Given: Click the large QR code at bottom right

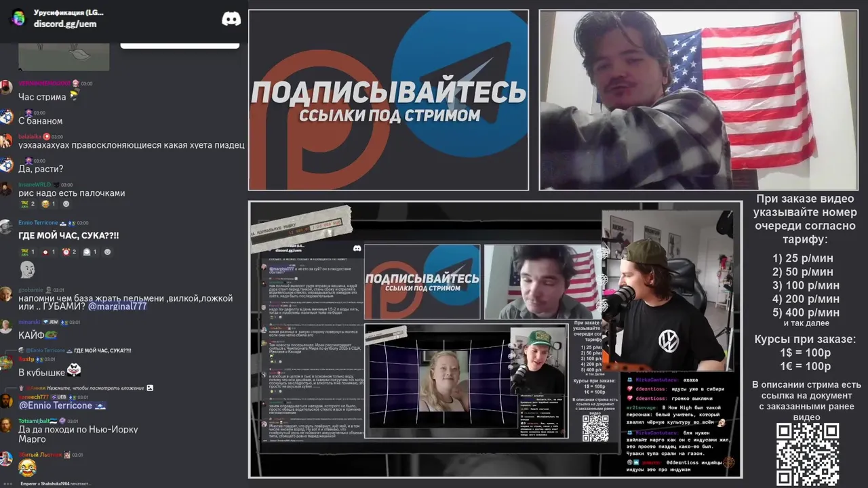Looking at the screenshot, I should click(808, 454).
